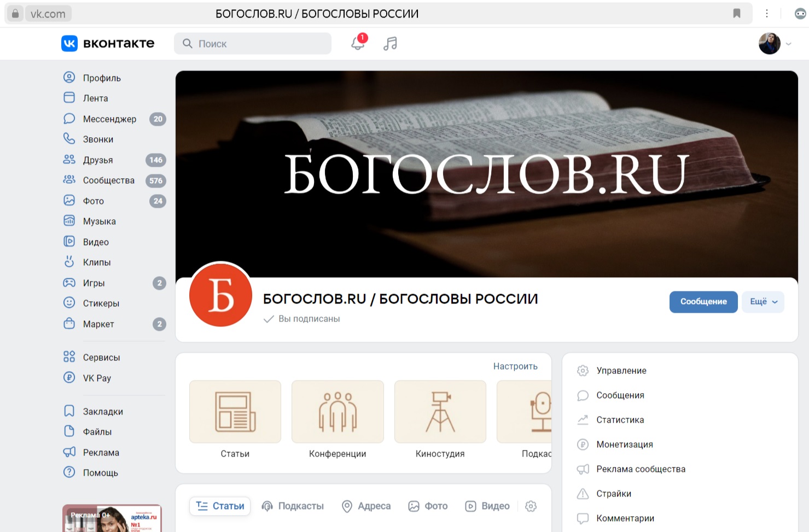Image resolution: width=809 pixels, height=532 pixels.
Task: Open Монетизация in community menu
Action: tap(625, 445)
